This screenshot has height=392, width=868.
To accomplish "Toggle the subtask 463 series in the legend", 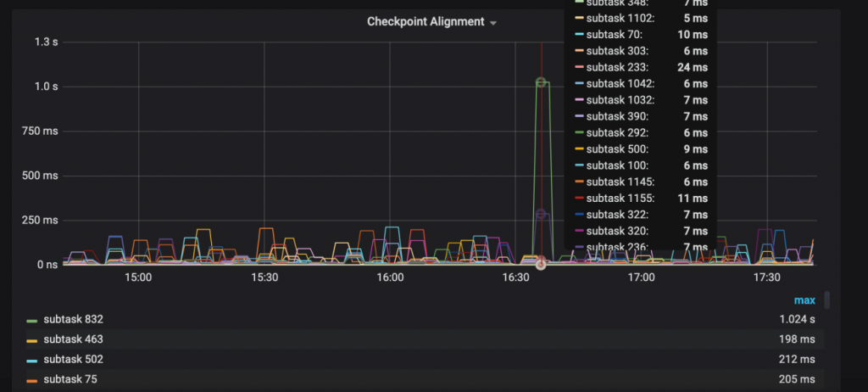I will [73, 339].
